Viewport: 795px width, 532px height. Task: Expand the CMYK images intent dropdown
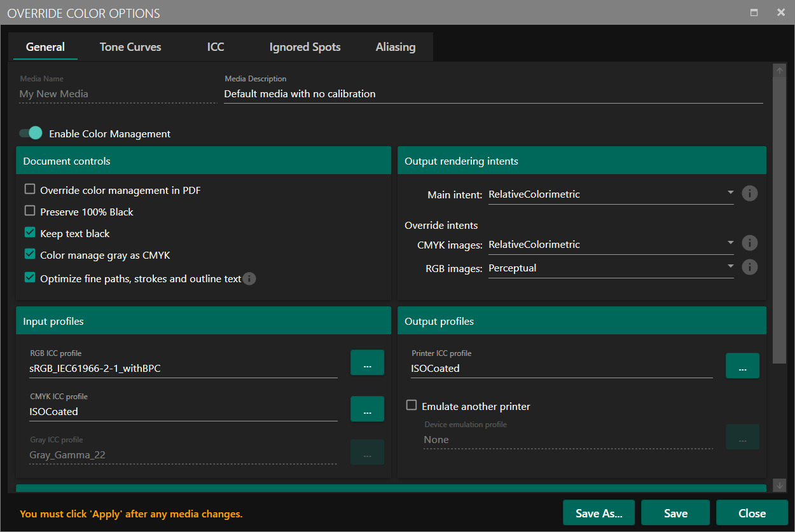tap(611, 244)
